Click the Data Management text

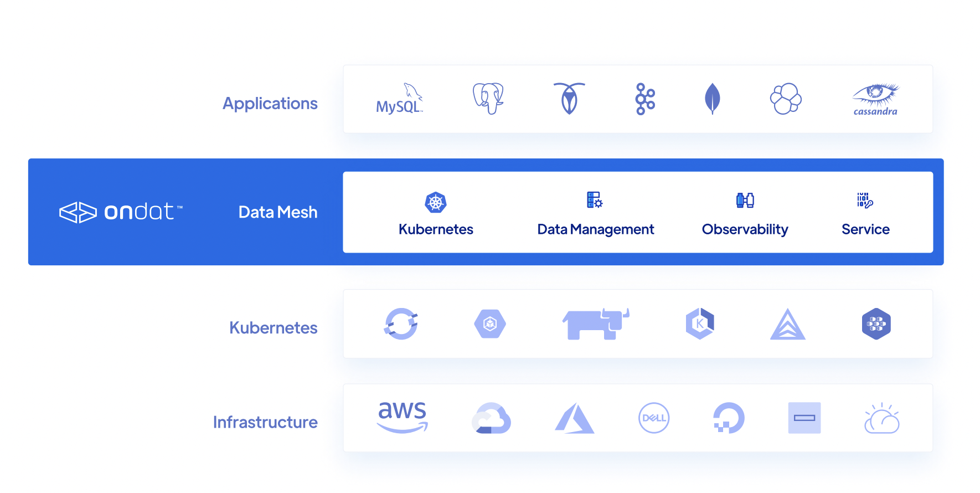click(x=596, y=229)
